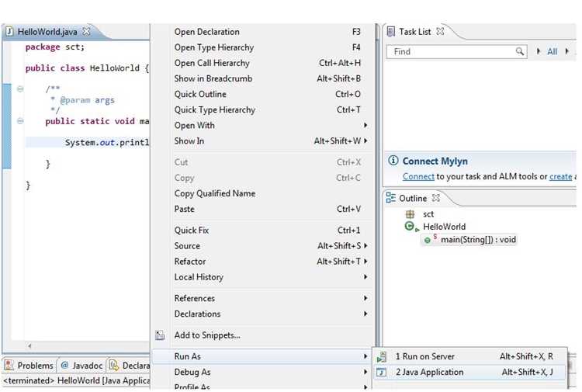Click the search magnifier in Task List Find box
Viewport: 582px width, 392px height.
coord(520,51)
